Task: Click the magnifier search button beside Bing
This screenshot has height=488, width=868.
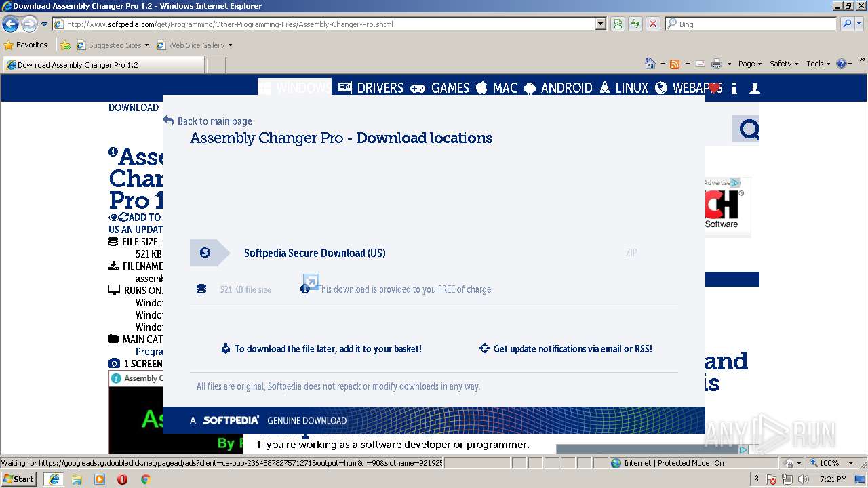Action: (846, 24)
